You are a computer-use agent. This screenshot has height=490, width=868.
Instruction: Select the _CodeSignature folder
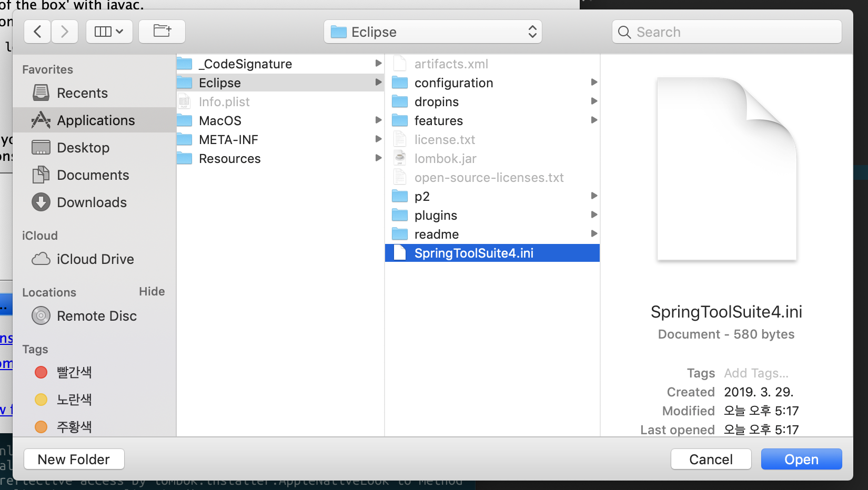(x=280, y=64)
